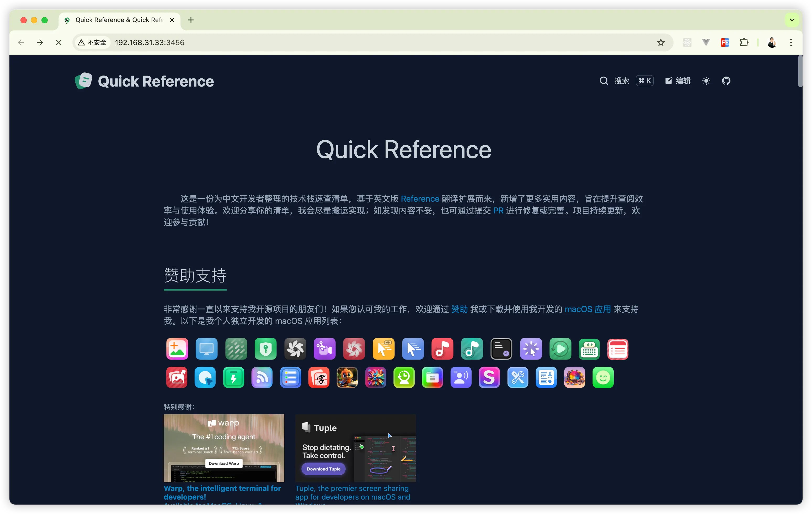The image size is (812, 514).
Task: Open the green lightning battery app icon
Action: pyautogui.click(x=234, y=377)
